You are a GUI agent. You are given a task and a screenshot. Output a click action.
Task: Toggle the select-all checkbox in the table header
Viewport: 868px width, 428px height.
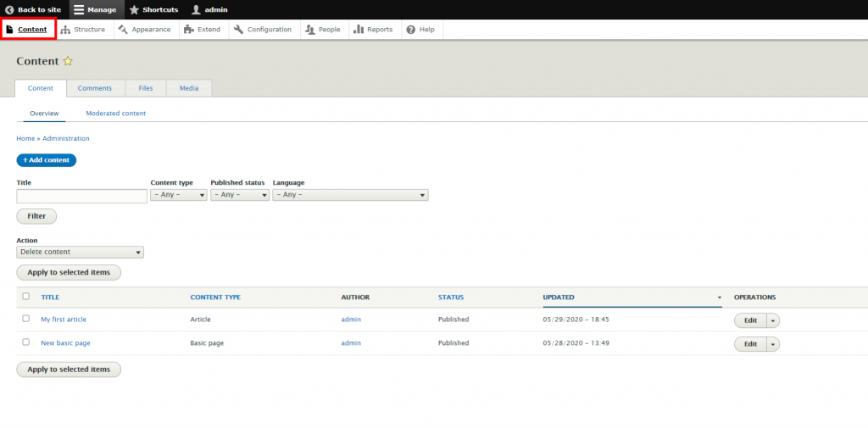pyautogui.click(x=25, y=297)
